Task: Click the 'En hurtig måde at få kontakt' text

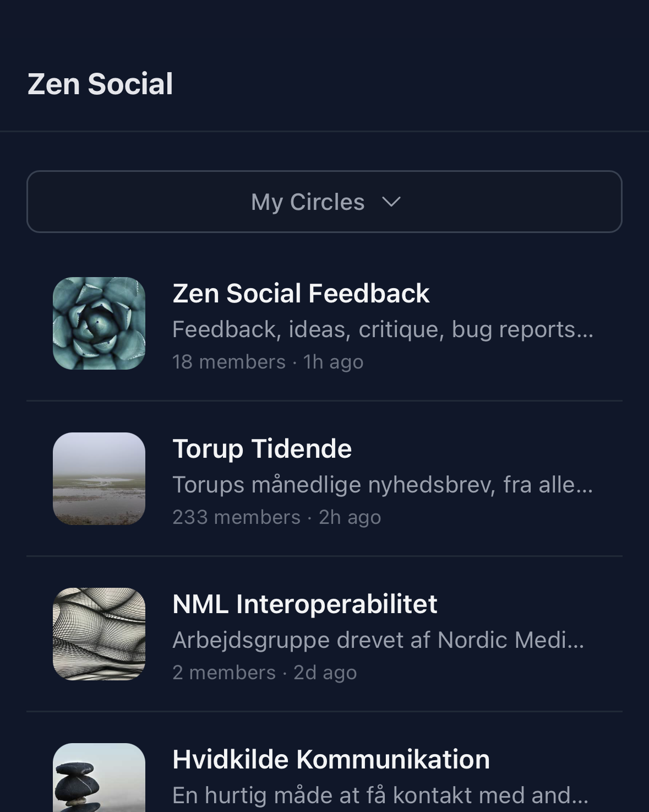Action: pyautogui.click(x=380, y=795)
